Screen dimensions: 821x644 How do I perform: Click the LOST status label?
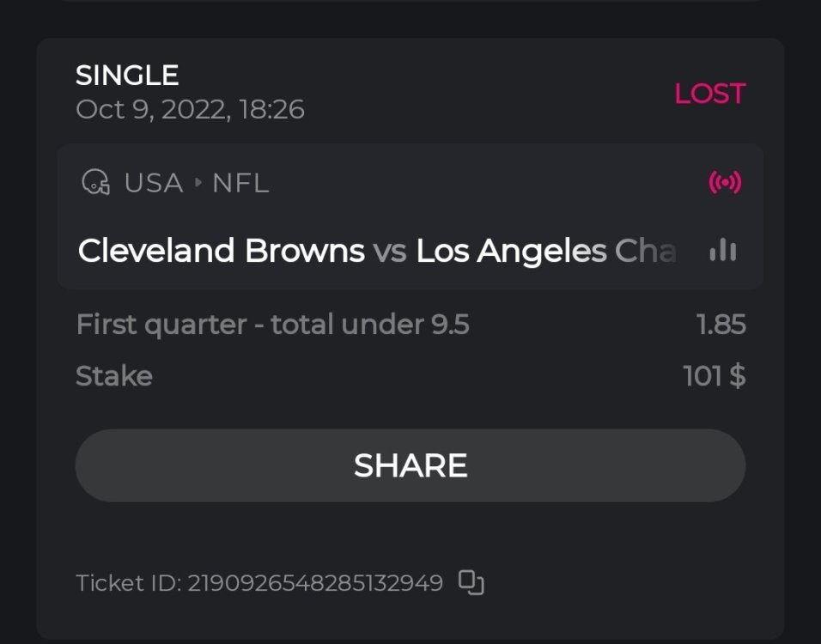709,94
